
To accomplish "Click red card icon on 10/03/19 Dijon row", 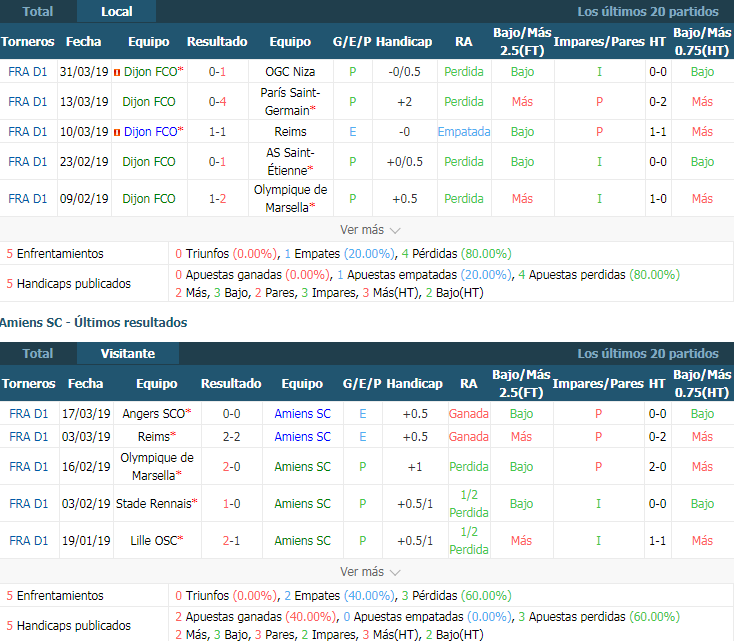I will pyautogui.click(x=117, y=132).
